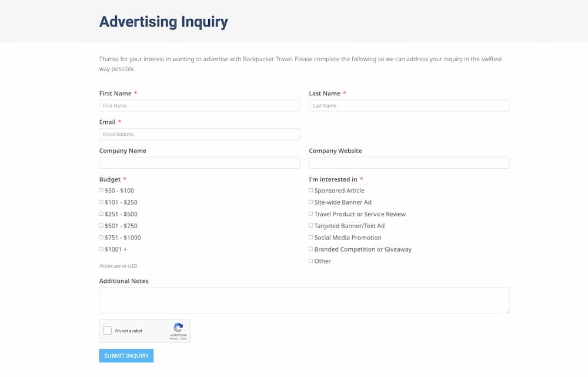Click the I'm interested in label
Viewport: 588px width, 377px height.
[x=333, y=179]
